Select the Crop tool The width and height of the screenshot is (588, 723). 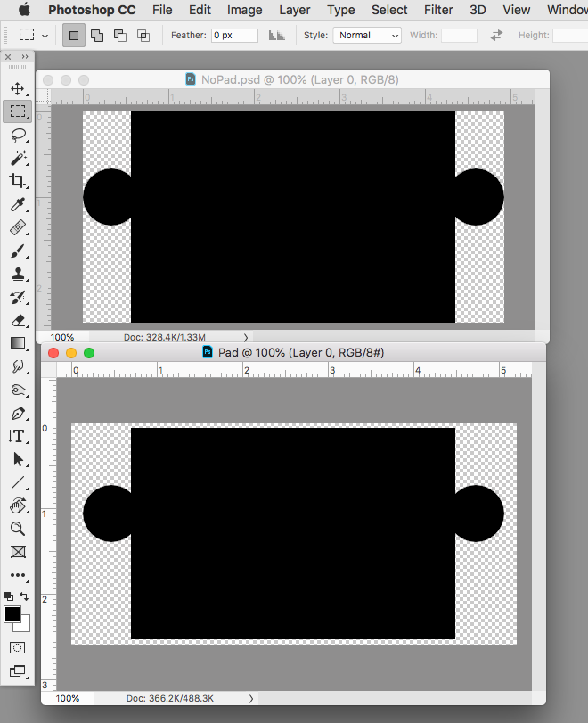[x=18, y=181]
